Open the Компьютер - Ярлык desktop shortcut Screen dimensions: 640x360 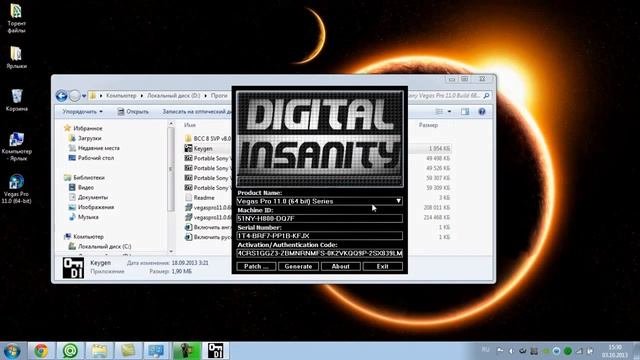pyautogui.click(x=17, y=147)
